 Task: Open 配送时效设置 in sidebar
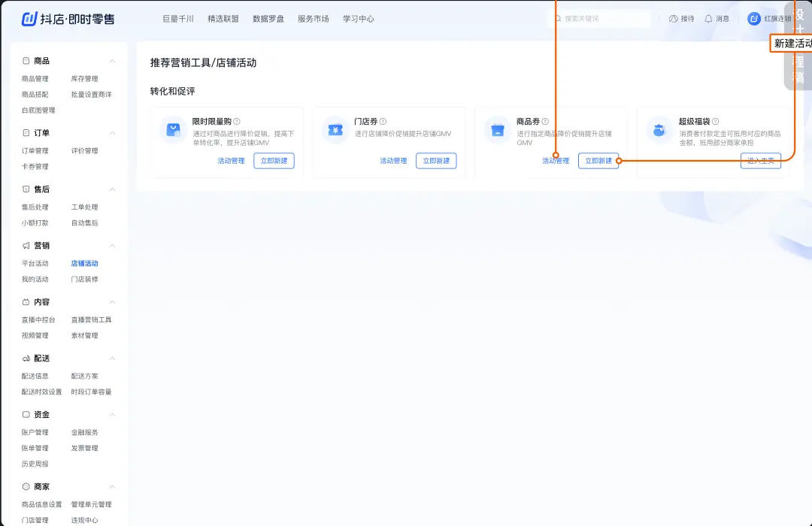point(41,392)
